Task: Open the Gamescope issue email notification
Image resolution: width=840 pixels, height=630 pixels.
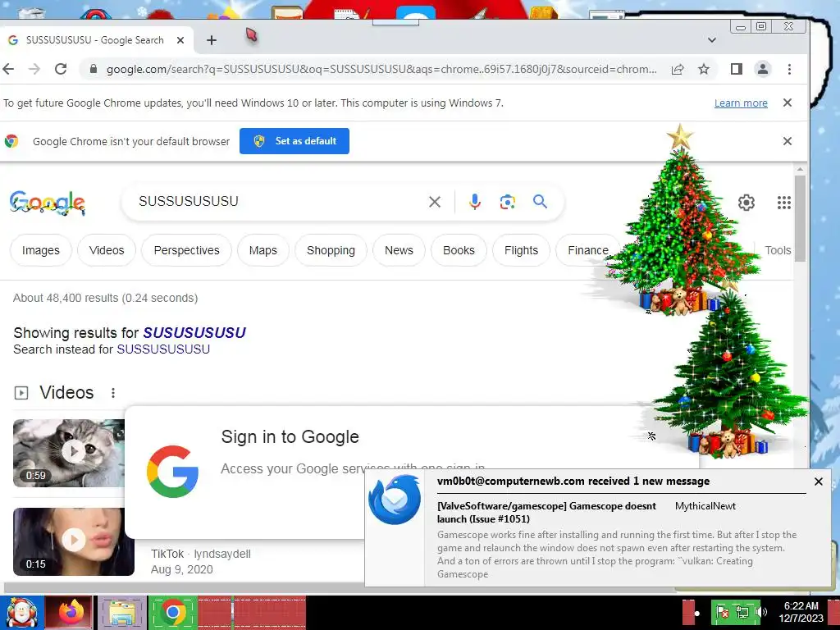Action: click(x=546, y=512)
